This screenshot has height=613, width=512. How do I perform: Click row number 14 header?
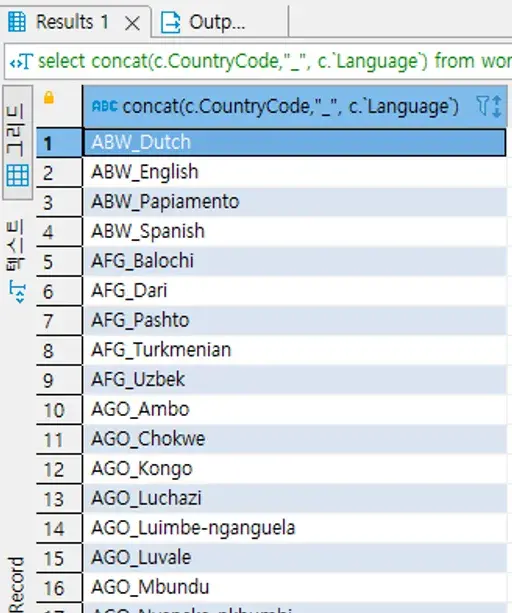coord(59,529)
